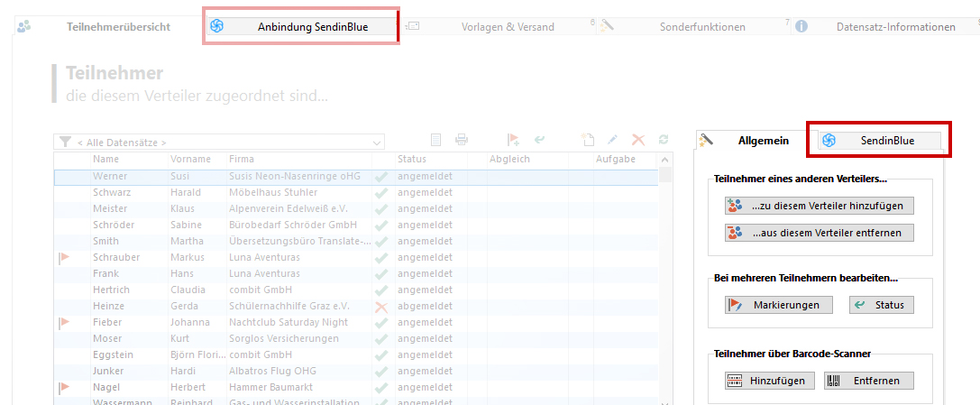Click '...aus diesem Verteiler entfernen' button
980x405 pixels.
[820, 233]
